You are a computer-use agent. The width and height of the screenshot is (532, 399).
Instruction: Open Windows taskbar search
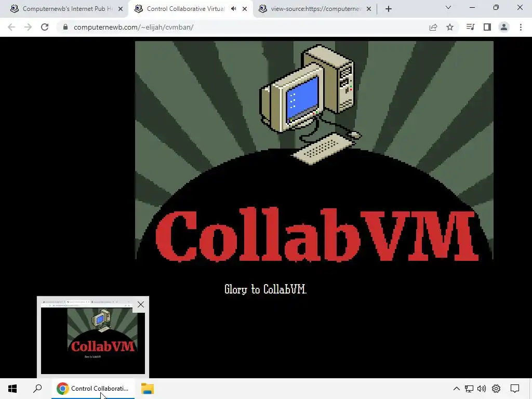point(37,389)
